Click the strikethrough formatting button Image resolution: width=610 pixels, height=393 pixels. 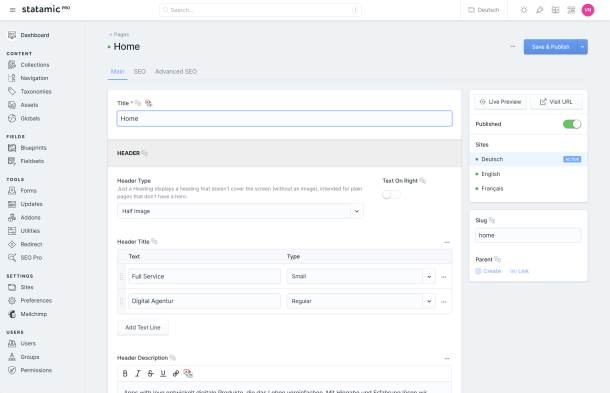pyautogui.click(x=151, y=374)
